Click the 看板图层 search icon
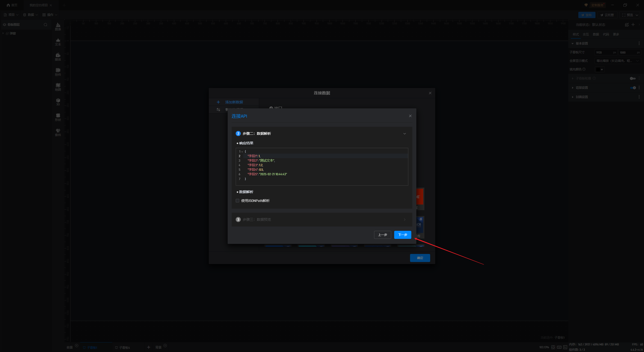644x352 pixels. point(46,25)
